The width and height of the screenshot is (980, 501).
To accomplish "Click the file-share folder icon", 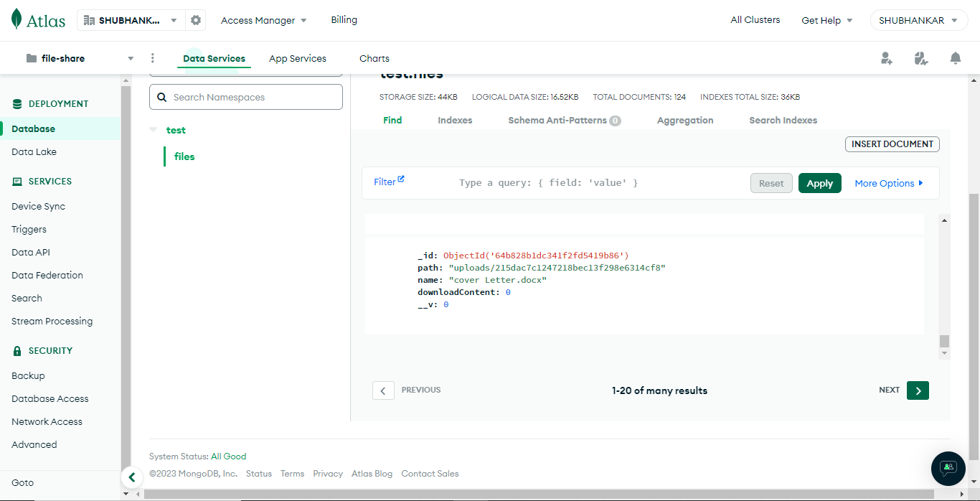I will pyautogui.click(x=32, y=58).
